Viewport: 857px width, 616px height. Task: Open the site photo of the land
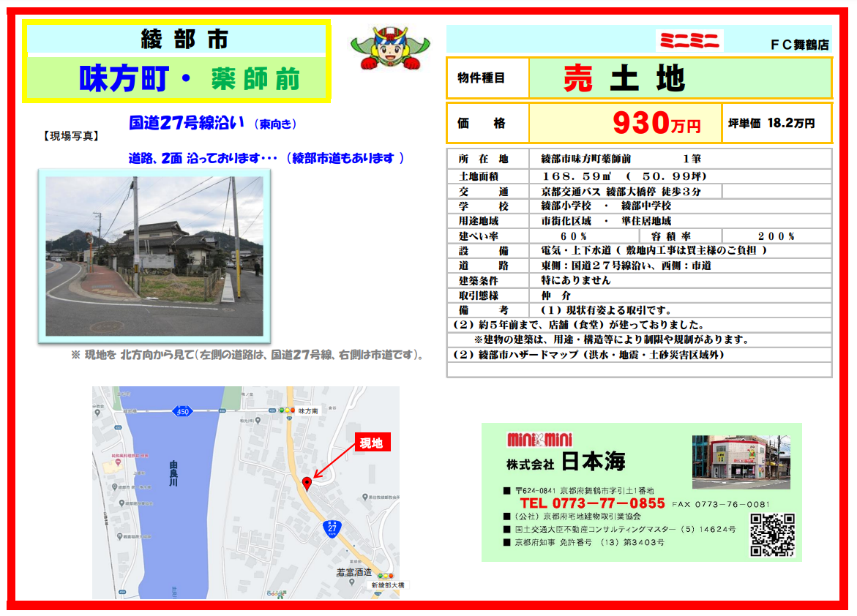pos(154,256)
